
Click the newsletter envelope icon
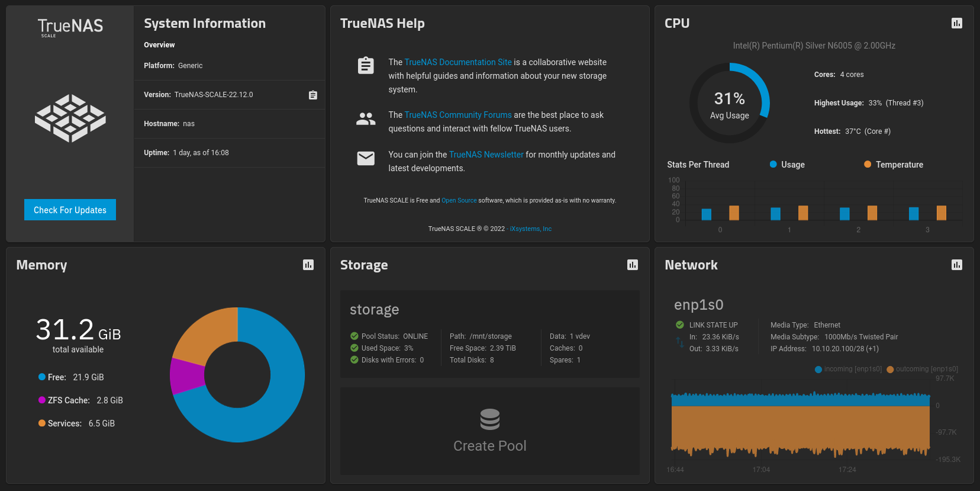click(366, 158)
